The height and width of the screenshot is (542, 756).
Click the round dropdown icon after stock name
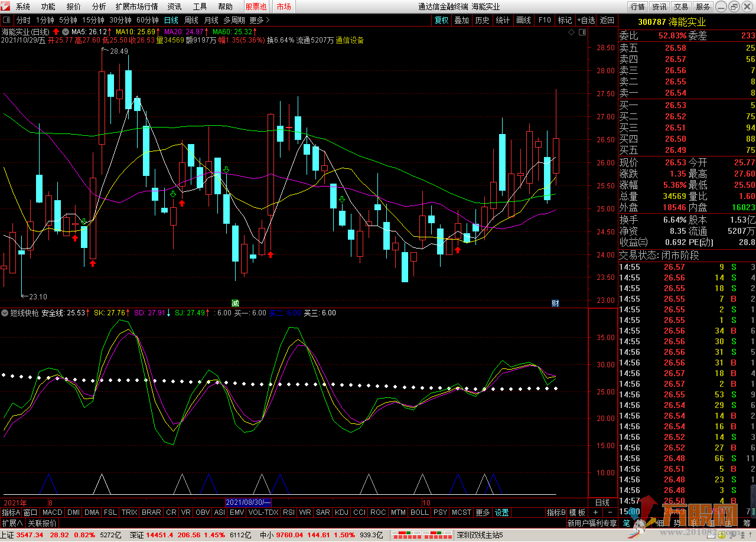(x=64, y=31)
